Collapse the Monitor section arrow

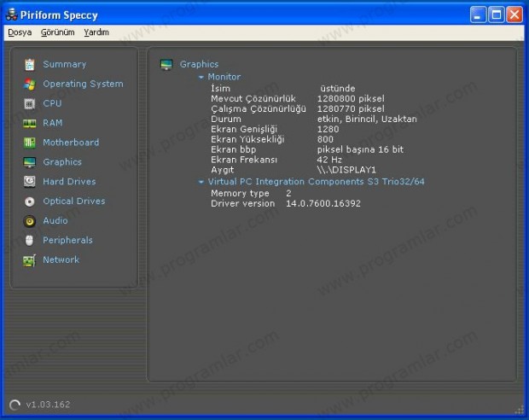pyautogui.click(x=201, y=78)
